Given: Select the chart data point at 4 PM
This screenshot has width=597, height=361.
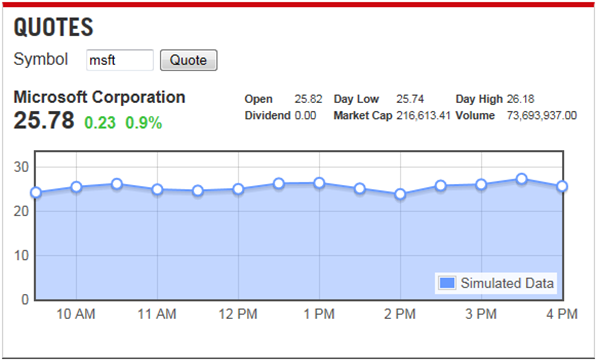Looking at the screenshot, I should 562,187.
